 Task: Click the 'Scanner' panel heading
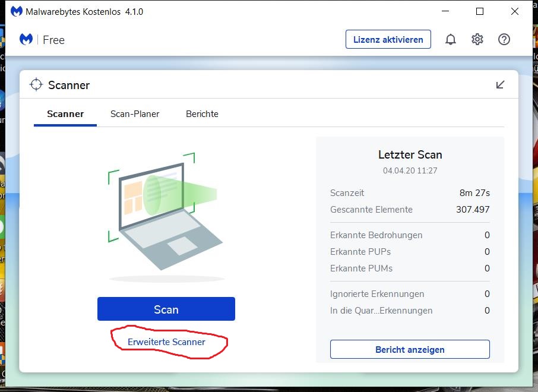click(x=69, y=85)
